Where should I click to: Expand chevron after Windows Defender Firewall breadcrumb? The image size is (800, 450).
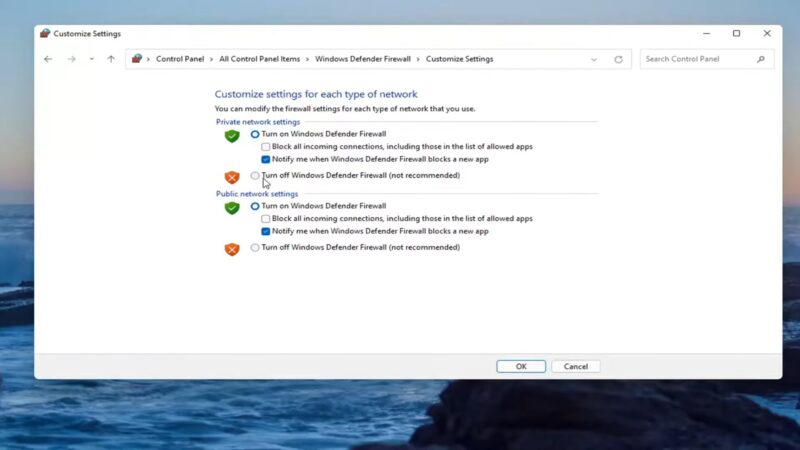coord(418,59)
